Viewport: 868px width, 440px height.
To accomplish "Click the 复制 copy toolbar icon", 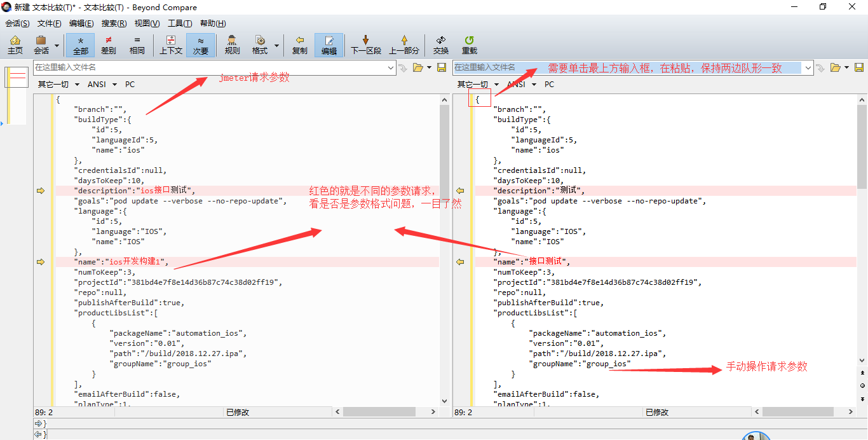I will point(300,45).
